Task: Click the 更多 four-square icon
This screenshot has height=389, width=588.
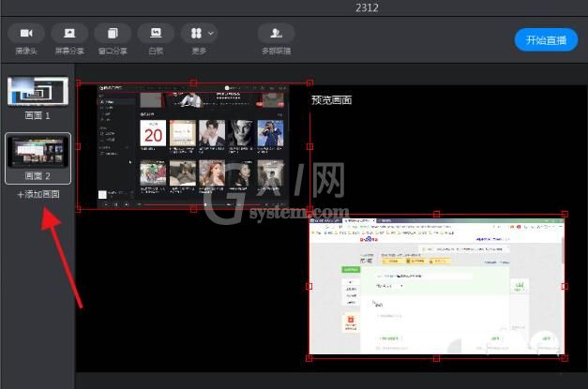Action: coord(196,34)
